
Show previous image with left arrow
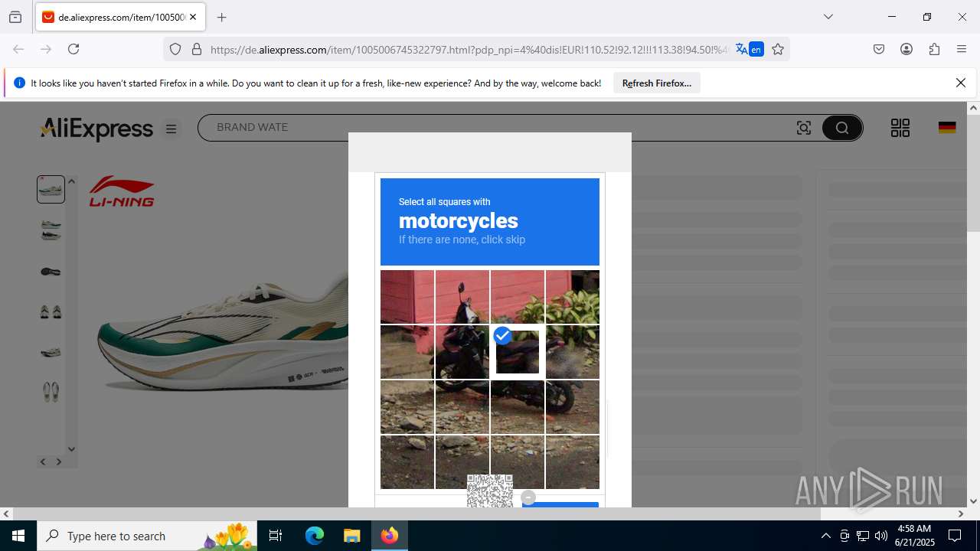point(43,461)
